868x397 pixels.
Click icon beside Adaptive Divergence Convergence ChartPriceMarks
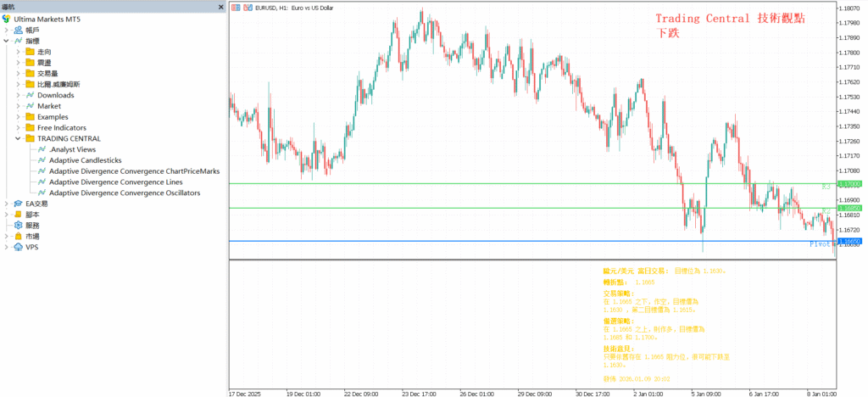[42, 171]
